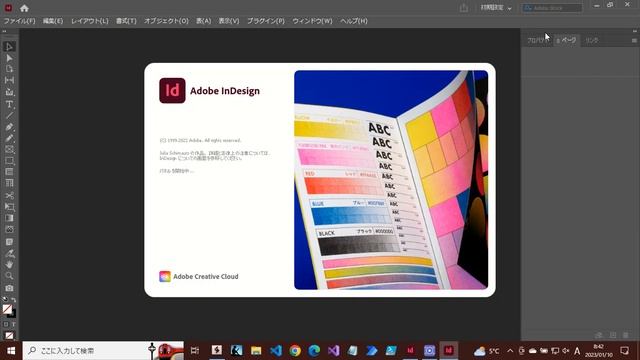Select the Content Collector tool
The image size is (640, 360).
(x=9, y=92)
